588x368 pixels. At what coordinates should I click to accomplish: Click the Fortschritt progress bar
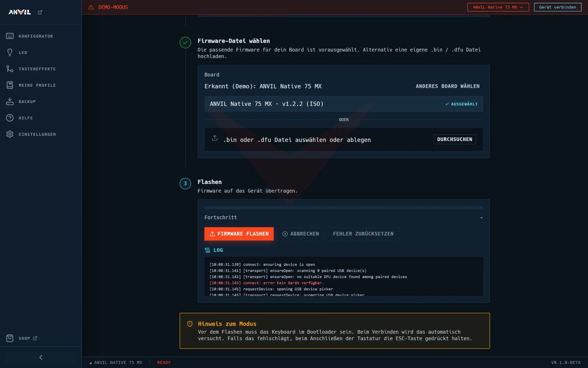pos(344,208)
